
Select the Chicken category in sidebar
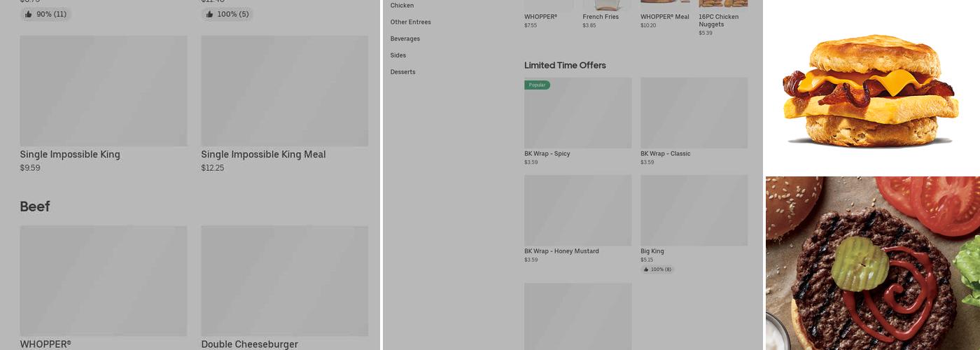pyautogui.click(x=402, y=6)
